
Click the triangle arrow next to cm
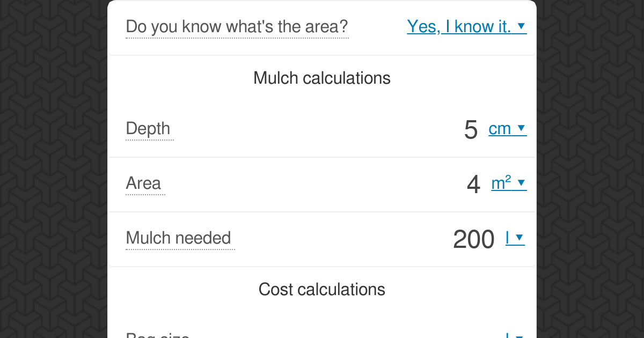point(521,129)
